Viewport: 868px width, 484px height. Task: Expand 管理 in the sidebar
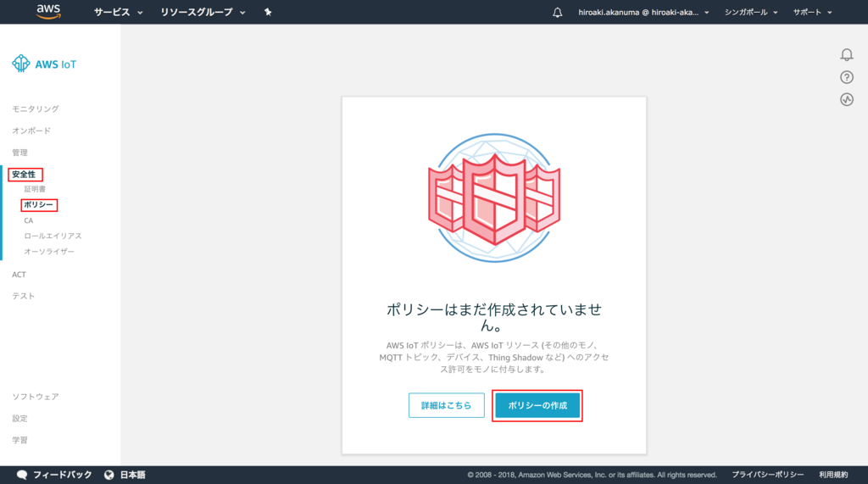tap(20, 153)
